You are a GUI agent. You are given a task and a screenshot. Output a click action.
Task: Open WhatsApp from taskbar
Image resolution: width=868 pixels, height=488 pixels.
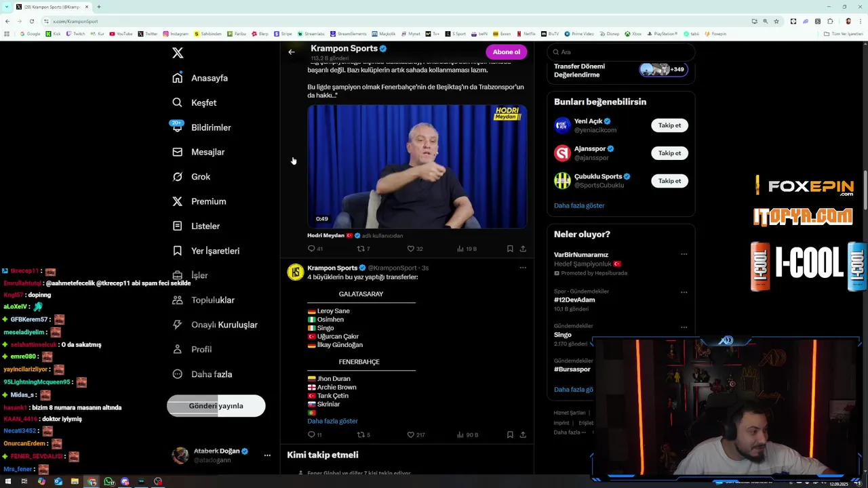pyautogui.click(x=108, y=482)
